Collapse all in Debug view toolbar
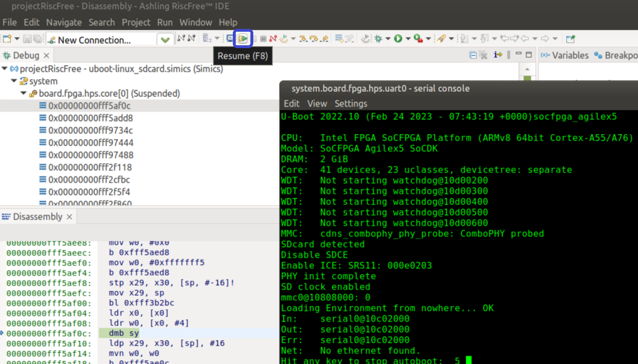638x364 pixels. click(473, 55)
